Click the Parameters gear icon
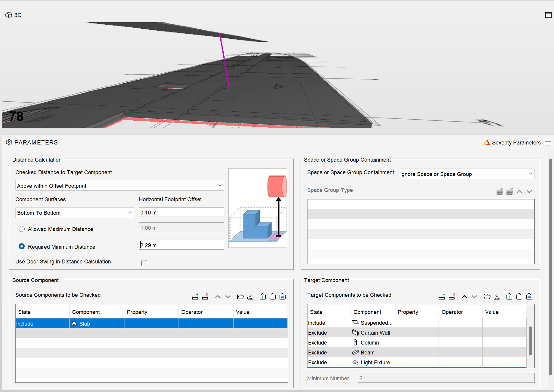 [x=9, y=142]
